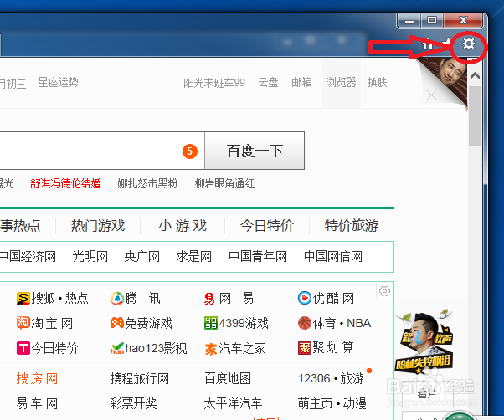The height and width of the screenshot is (420, 504).
Task: Open the peeled corner advertisement image
Action: tap(447, 80)
